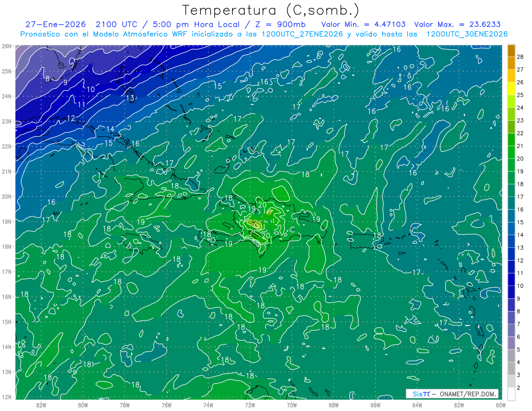532x411 pixels.
Task: Click the 74W longitude axis label
Action: tap(208, 405)
